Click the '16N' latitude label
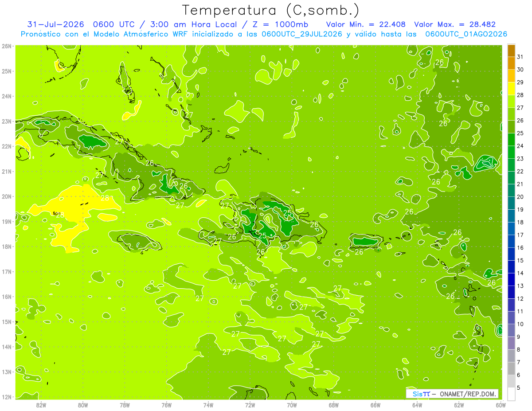This screenshot has width=532, height=411. click(x=6, y=297)
